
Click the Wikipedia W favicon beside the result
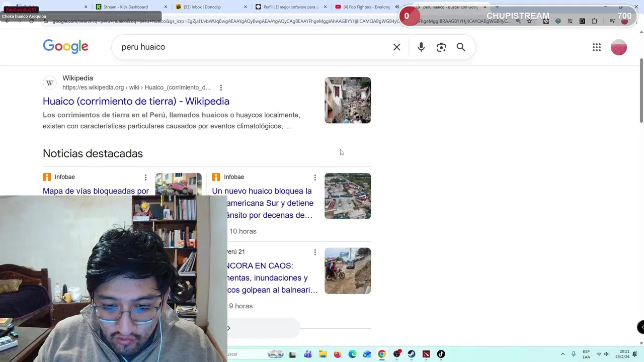[x=50, y=83]
